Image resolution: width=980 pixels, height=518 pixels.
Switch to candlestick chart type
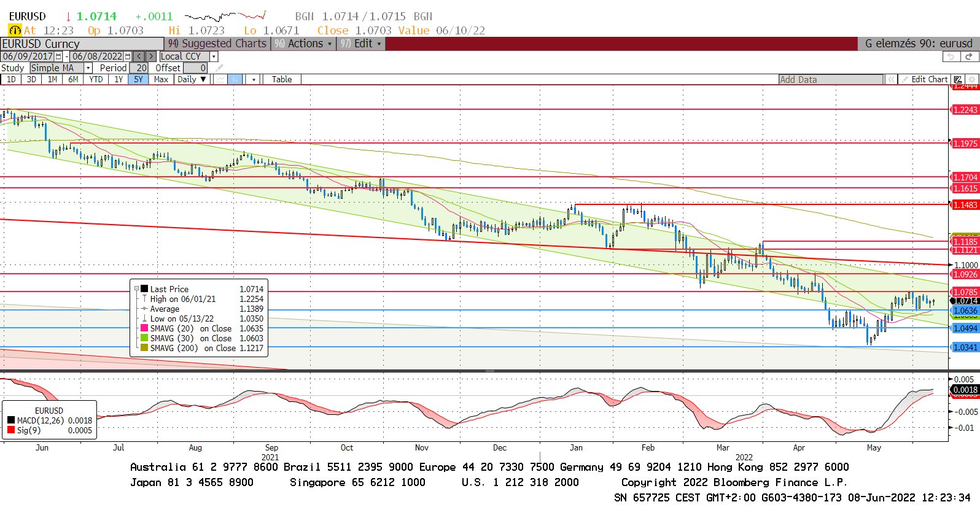[x=236, y=80]
